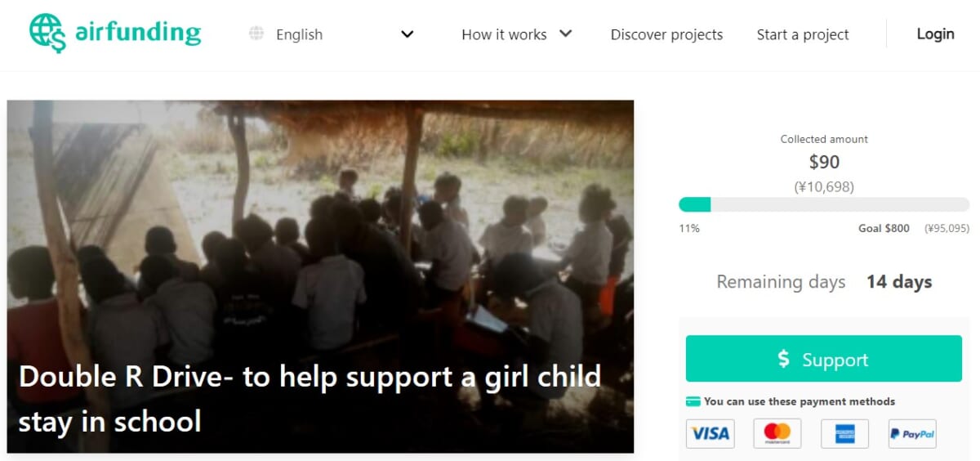The height and width of the screenshot is (461, 980).
Task: Click the American Express card icon
Action: tap(844, 433)
